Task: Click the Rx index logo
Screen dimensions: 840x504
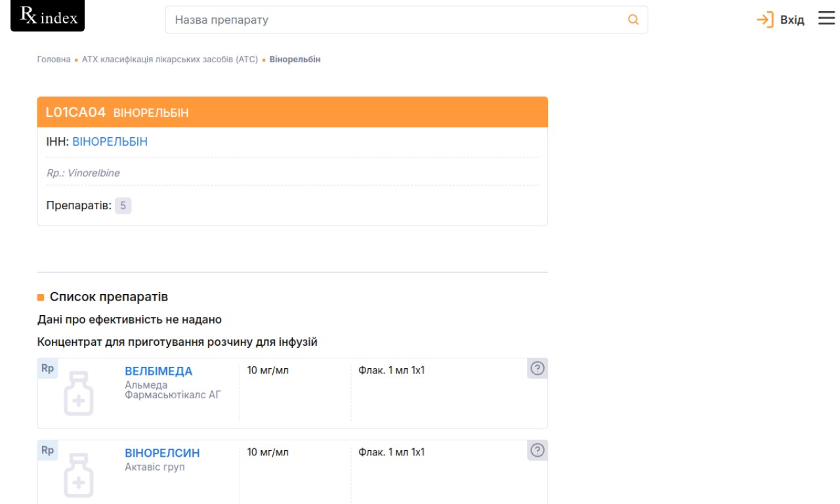Action: (48, 16)
